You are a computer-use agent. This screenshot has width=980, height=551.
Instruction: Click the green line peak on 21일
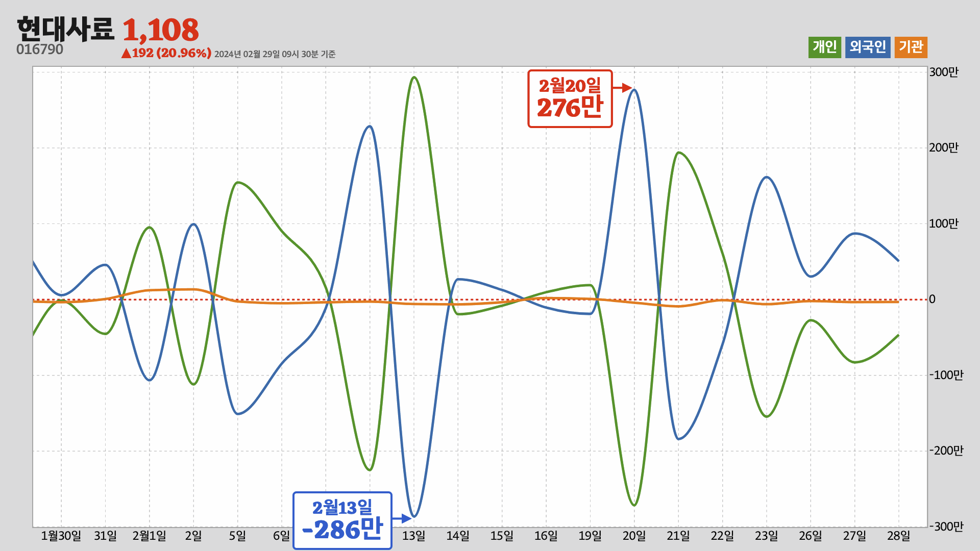[x=678, y=153]
